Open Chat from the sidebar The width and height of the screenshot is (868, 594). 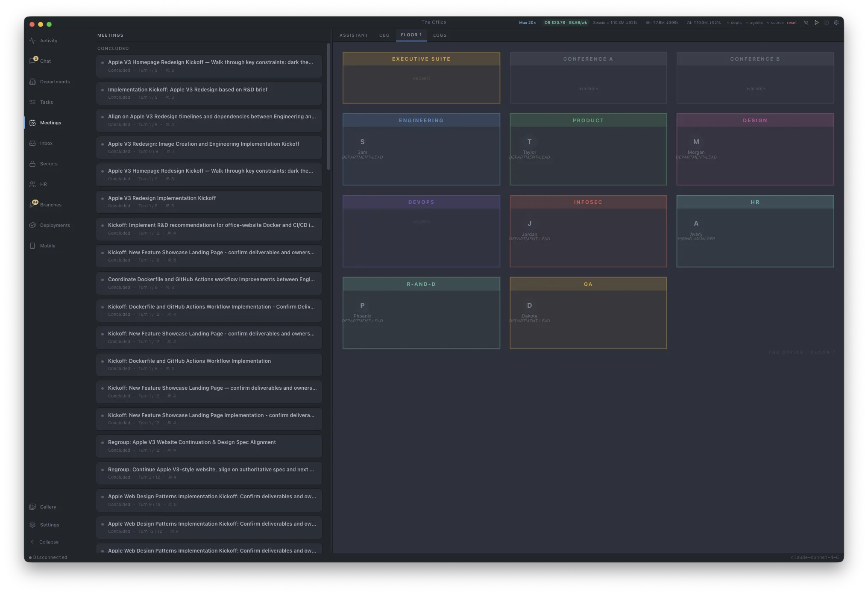tap(45, 61)
